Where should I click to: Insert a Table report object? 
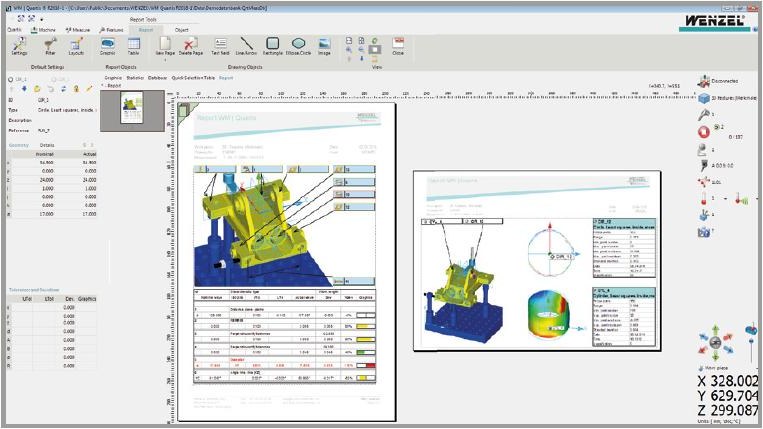pos(133,47)
